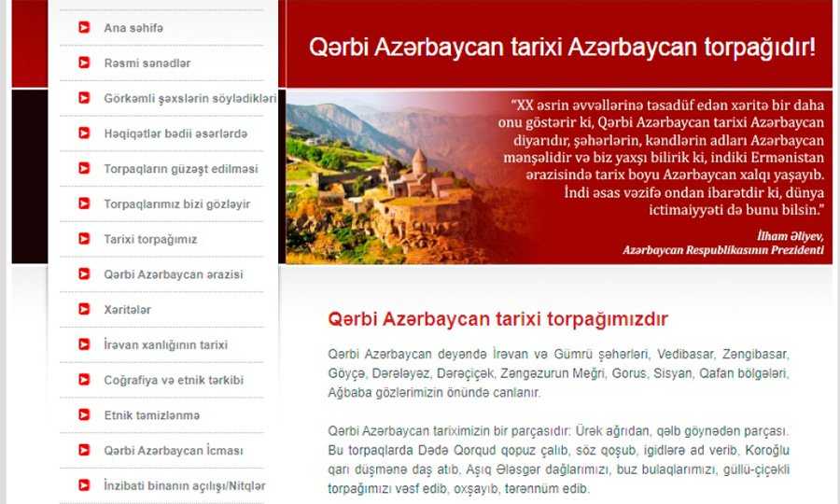Navigate to Tarixi torpağımız
The width and height of the screenshot is (840, 504).
150,240
